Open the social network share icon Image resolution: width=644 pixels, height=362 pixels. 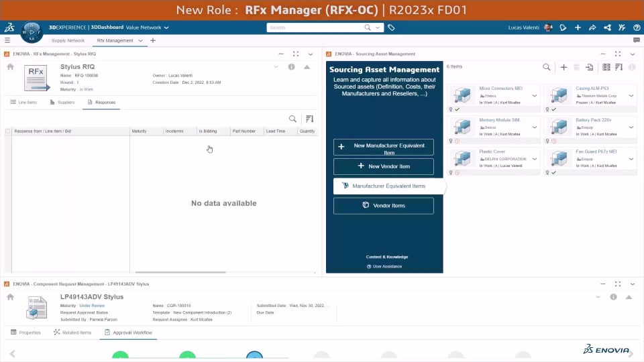pos(607,27)
